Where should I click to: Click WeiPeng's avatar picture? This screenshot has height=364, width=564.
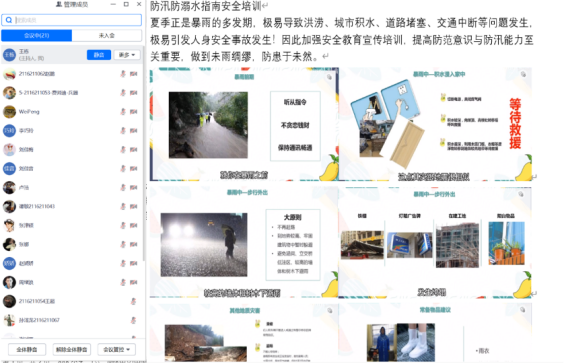[9, 112]
